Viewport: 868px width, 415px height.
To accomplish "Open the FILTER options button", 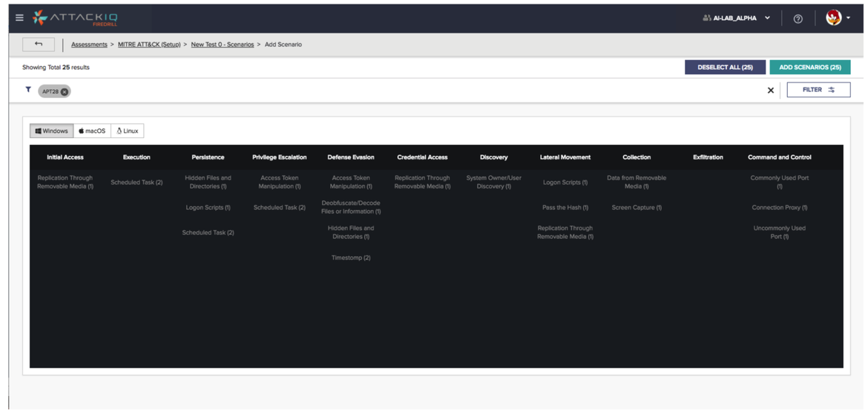I will coord(818,90).
